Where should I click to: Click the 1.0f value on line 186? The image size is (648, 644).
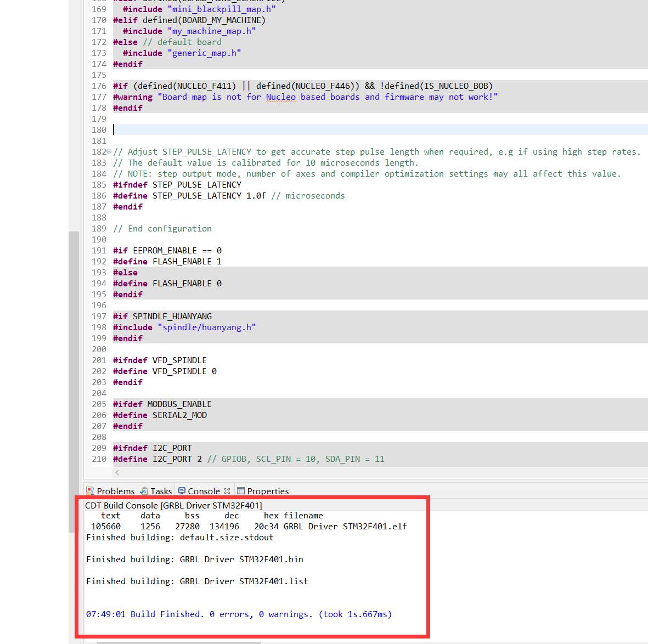[256, 196]
